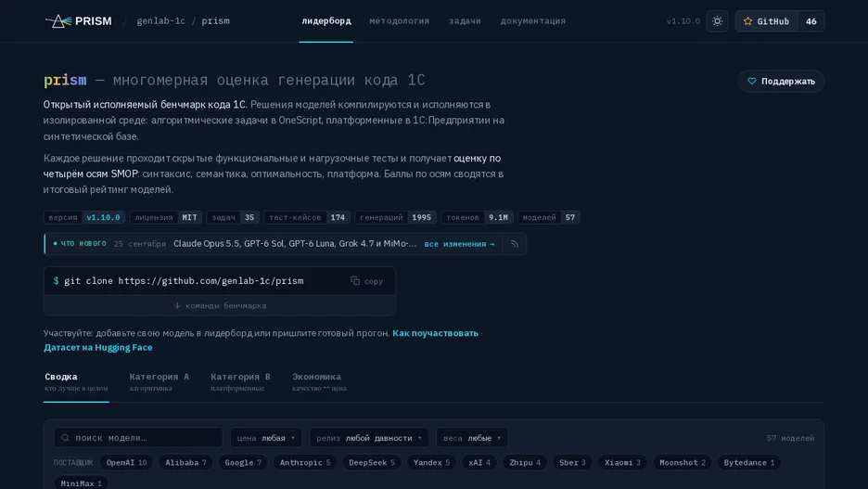This screenshot has width=868, height=489.
Task: Click the git clone command text
Action: click(184, 281)
